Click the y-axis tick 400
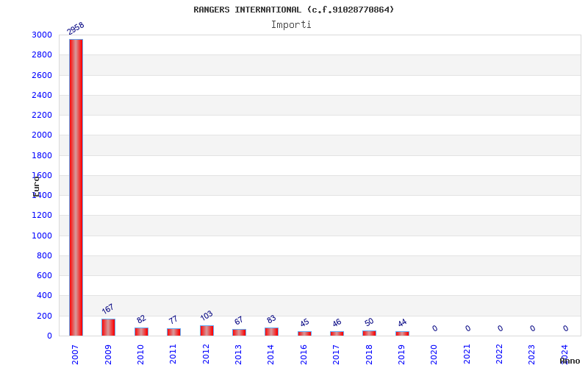The width and height of the screenshot is (588, 368). 45,296
